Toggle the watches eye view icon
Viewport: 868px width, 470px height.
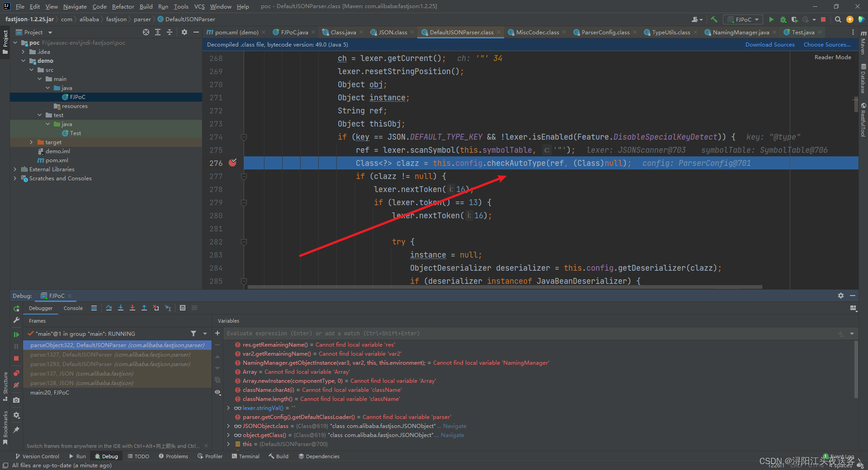217,392
